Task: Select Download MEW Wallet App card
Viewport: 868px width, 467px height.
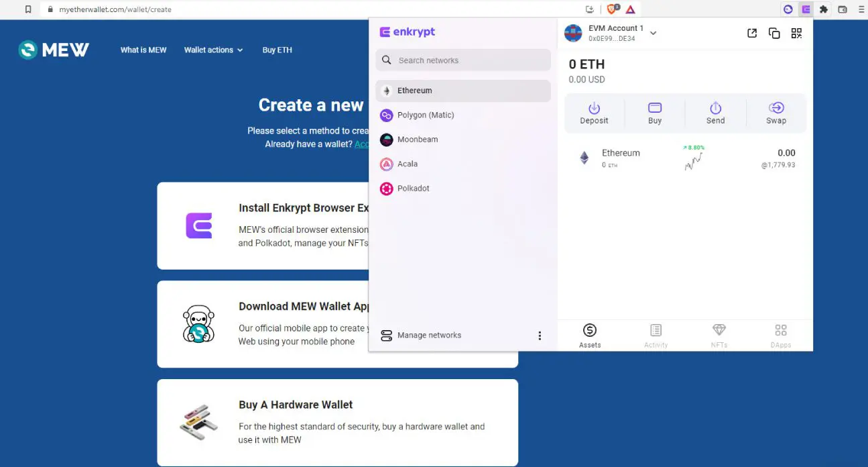Action: (x=263, y=324)
